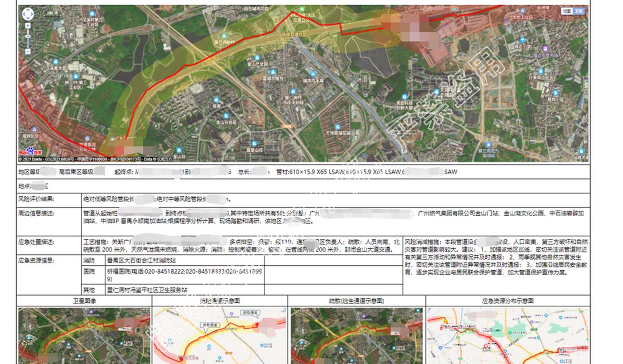Screen dimensions: 623x364
Task: Switch map to 卫星 satellite view
Action: click(579, 11)
